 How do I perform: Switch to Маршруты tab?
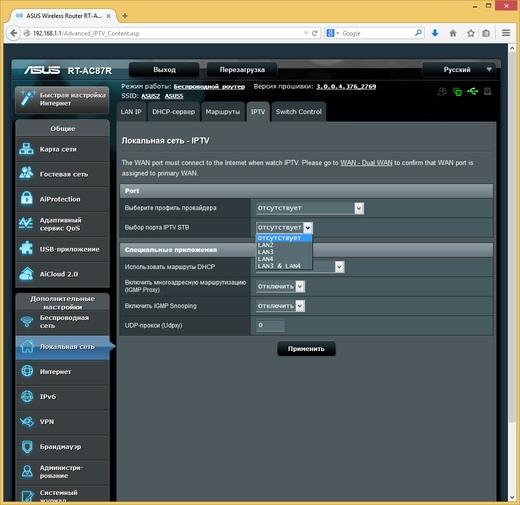[223, 112]
